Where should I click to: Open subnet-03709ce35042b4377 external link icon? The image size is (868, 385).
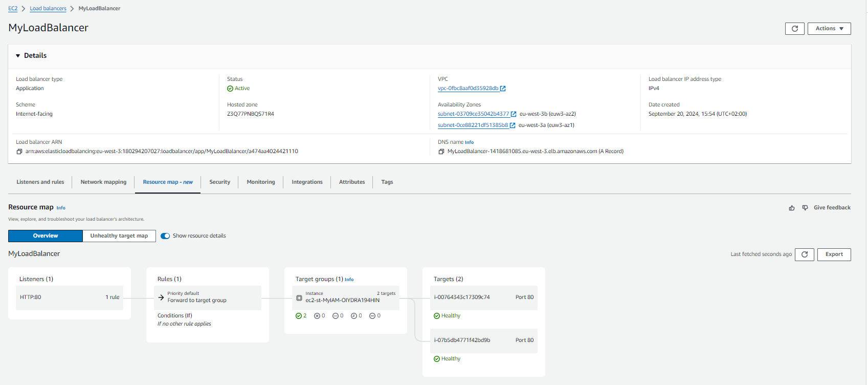click(514, 114)
